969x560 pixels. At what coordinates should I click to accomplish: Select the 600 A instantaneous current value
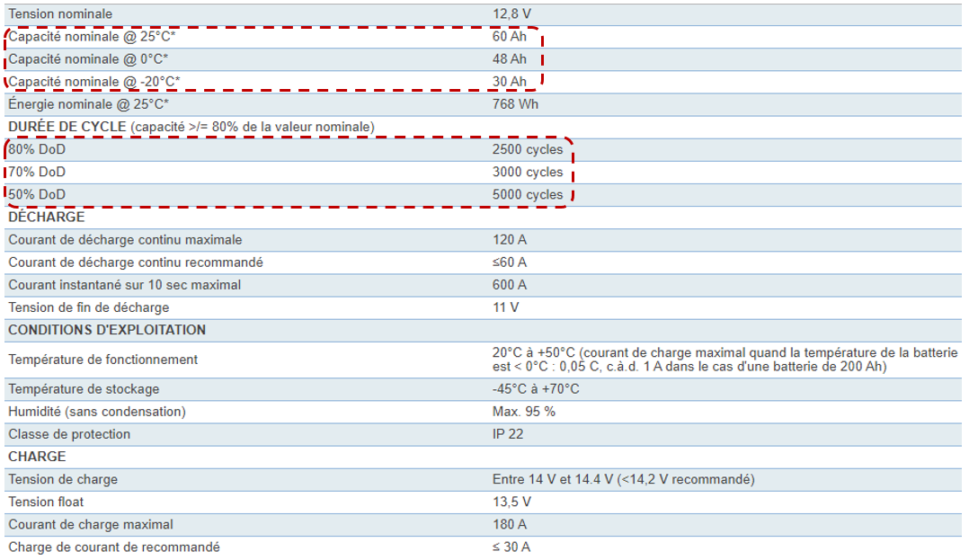point(510,285)
